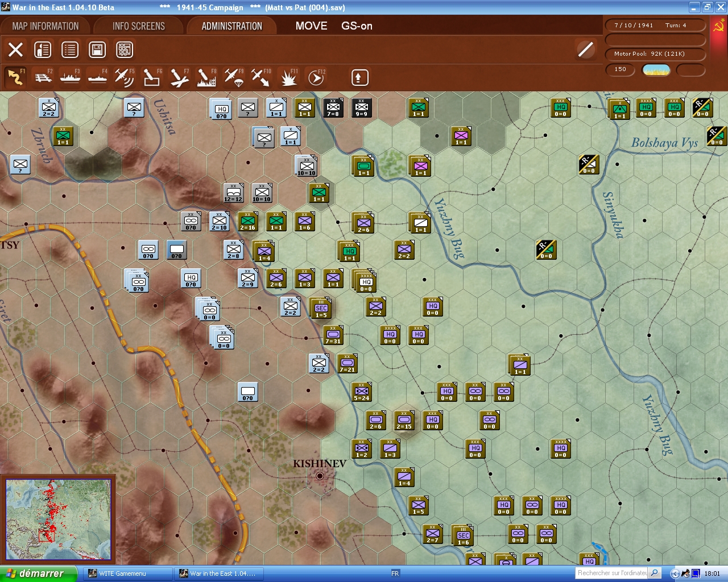Enable F8 bomb city mode

[x=206, y=77]
